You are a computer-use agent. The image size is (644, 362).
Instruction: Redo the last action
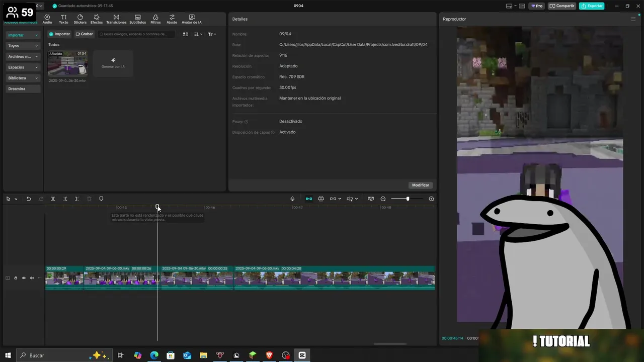(x=41, y=199)
